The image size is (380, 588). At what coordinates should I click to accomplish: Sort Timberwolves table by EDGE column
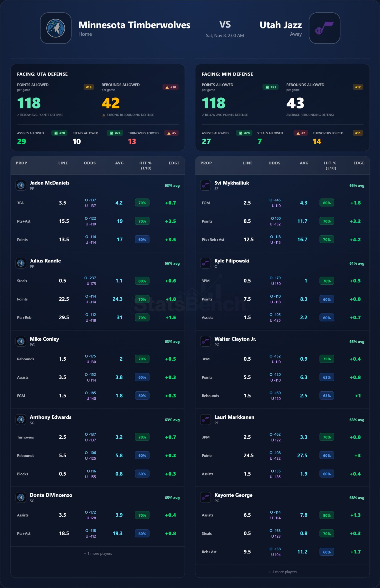point(174,163)
